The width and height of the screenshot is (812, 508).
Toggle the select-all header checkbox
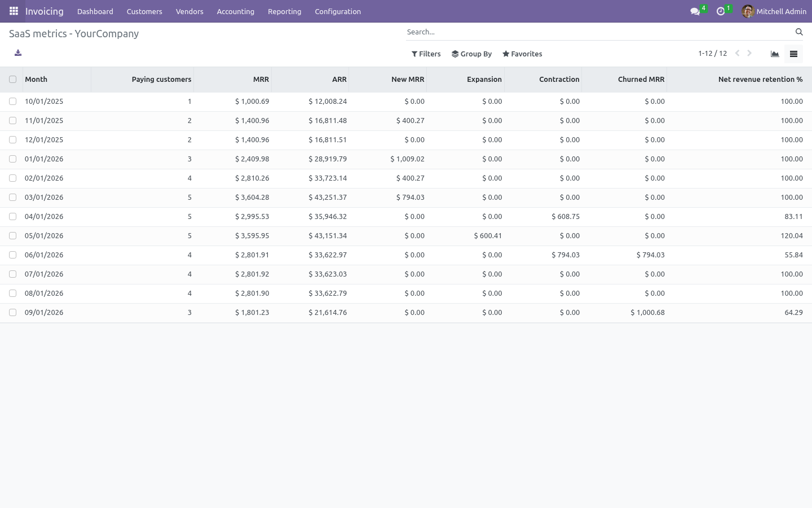(12, 80)
